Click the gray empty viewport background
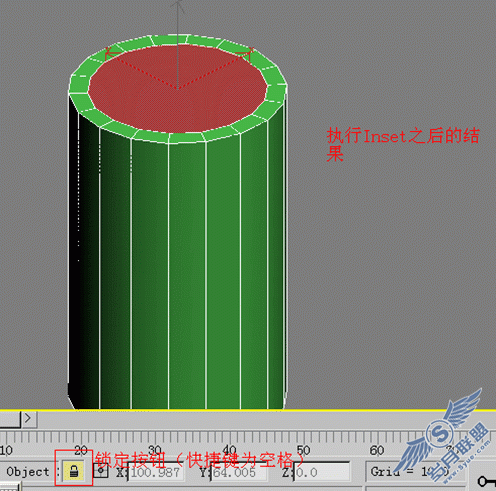 [x=383, y=267]
